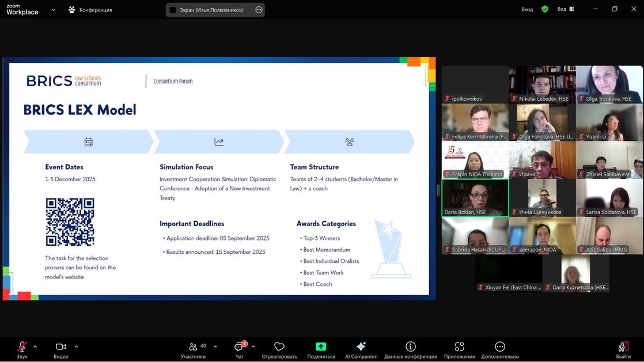Start screen sharing with Поделиться

pos(321,350)
